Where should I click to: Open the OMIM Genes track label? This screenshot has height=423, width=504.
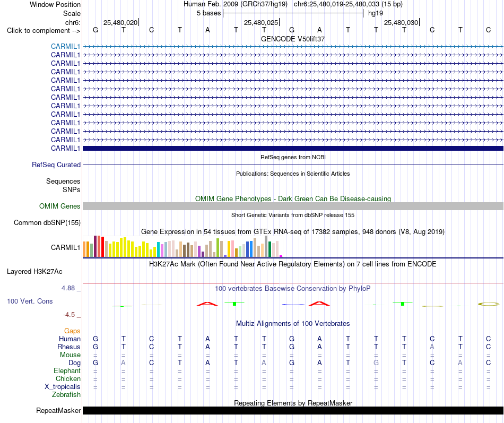tap(59, 206)
